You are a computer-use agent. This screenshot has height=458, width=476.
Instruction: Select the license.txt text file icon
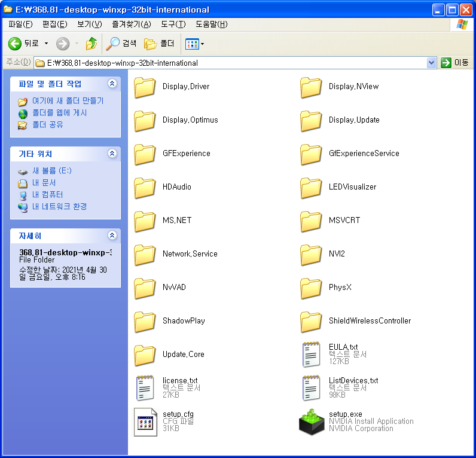[x=145, y=388]
